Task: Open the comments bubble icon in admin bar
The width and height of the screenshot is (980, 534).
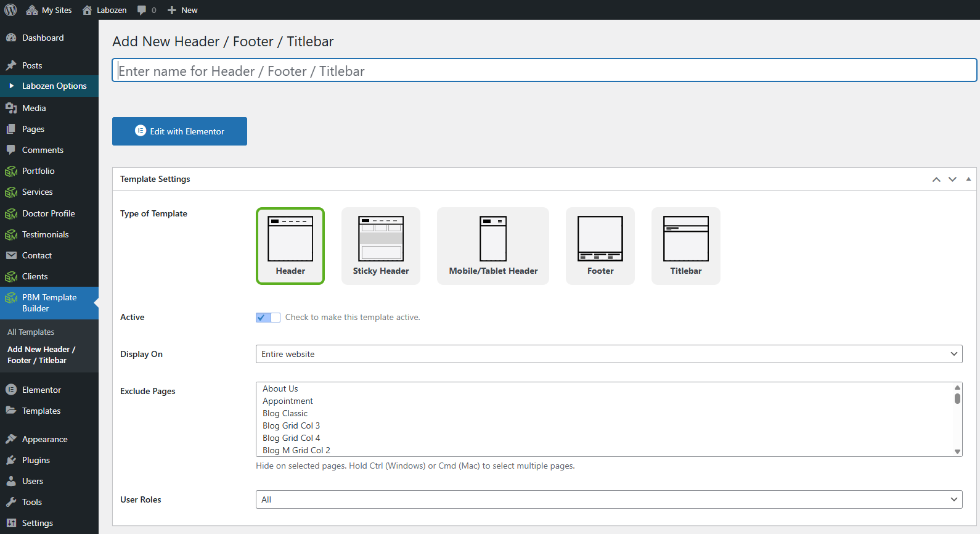Action: pyautogui.click(x=142, y=10)
